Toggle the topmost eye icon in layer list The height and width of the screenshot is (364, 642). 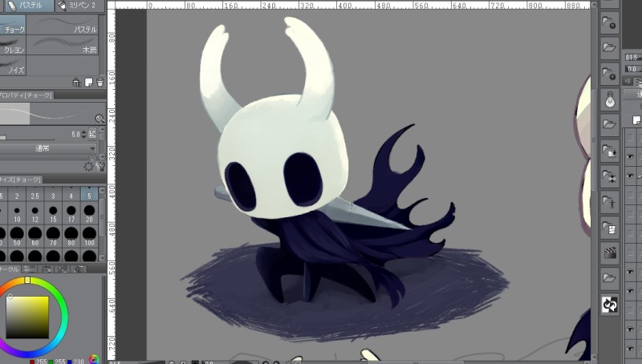pyautogui.click(x=630, y=156)
